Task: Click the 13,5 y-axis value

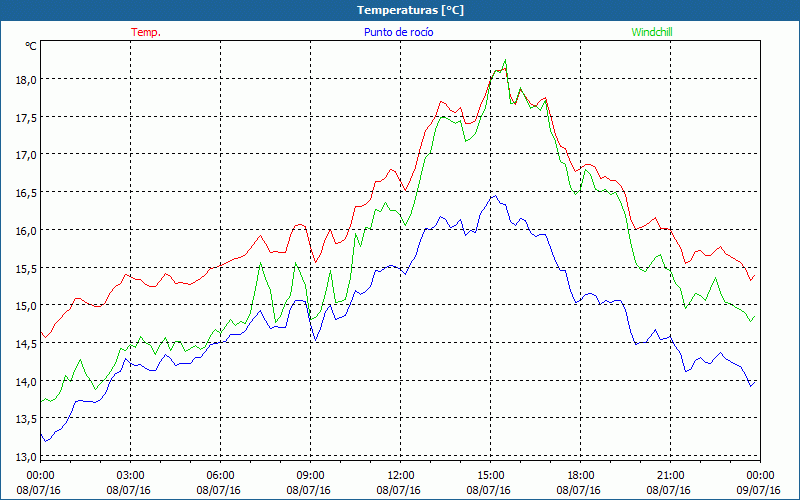Action: (27, 419)
